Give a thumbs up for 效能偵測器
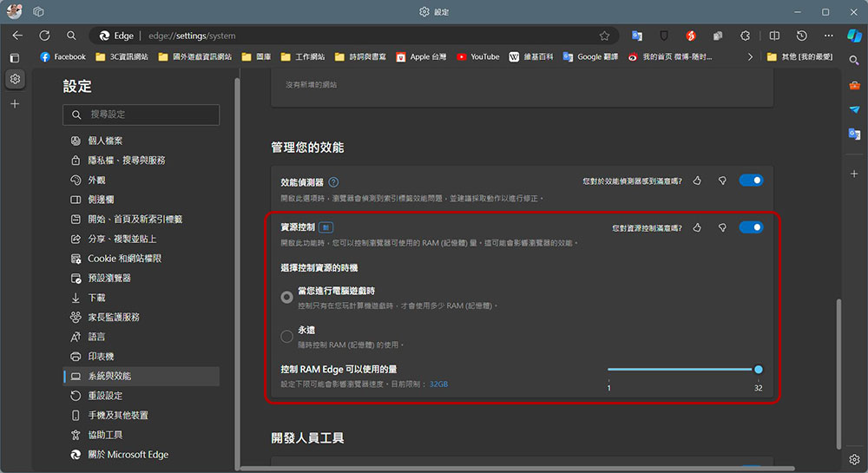Viewport: 868px width, 473px height. [x=697, y=181]
